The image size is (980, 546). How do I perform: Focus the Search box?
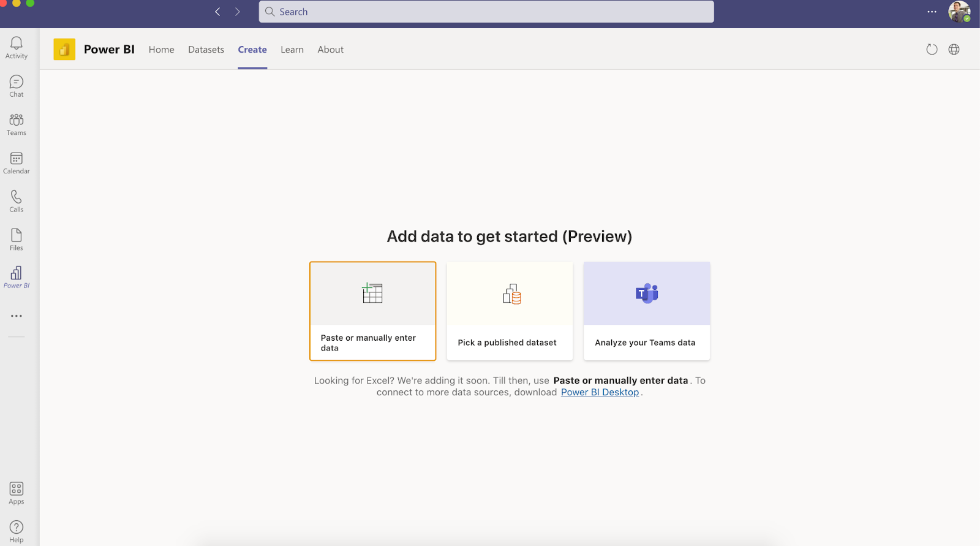tap(486, 12)
